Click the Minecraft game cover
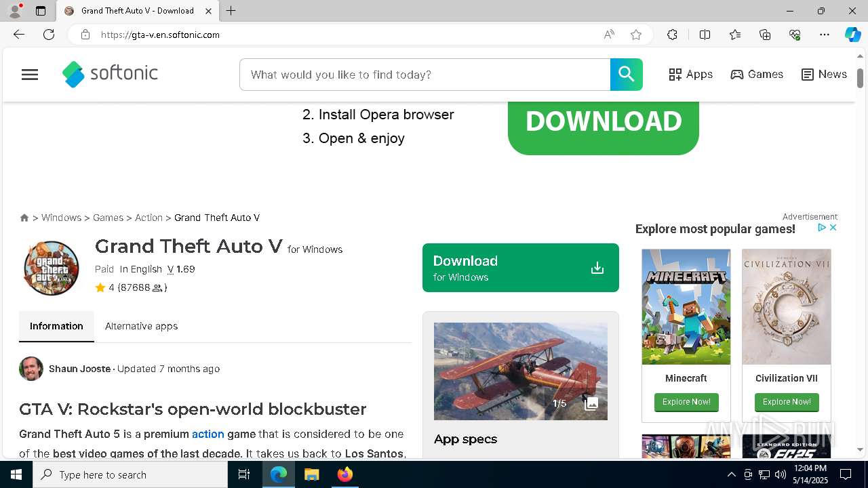 (686, 306)
